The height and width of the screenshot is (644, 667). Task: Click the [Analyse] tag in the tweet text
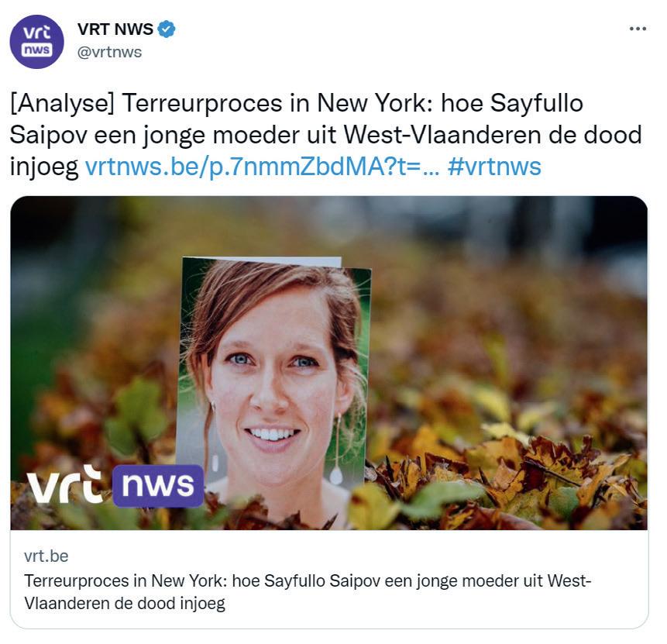[63, 103]
